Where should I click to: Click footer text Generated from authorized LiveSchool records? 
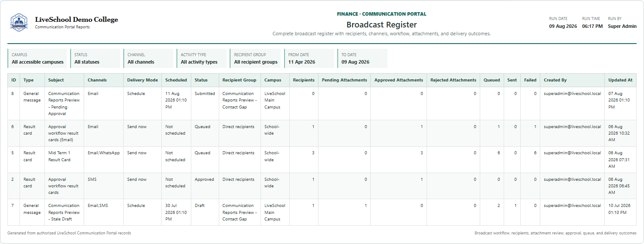click(x=69, y=233)
